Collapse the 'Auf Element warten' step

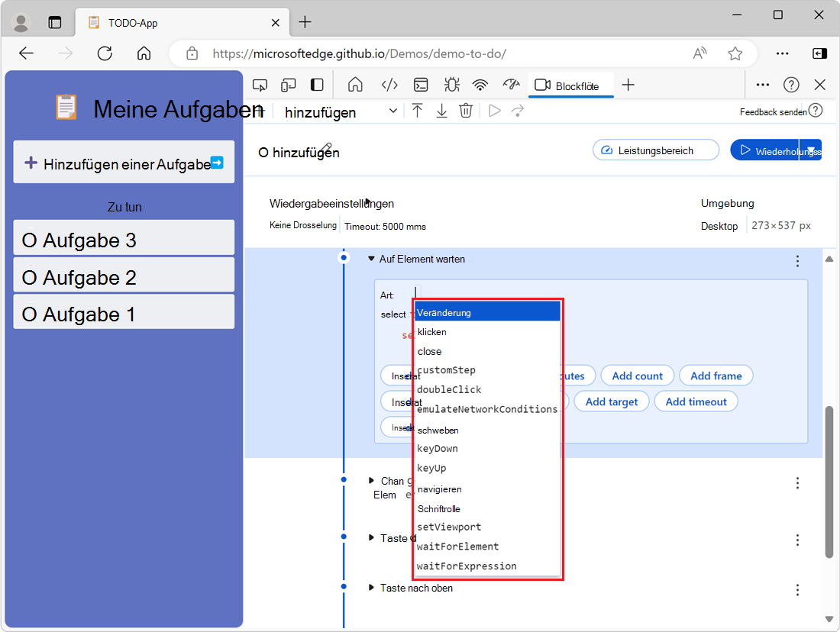click(x=371, y=259)
